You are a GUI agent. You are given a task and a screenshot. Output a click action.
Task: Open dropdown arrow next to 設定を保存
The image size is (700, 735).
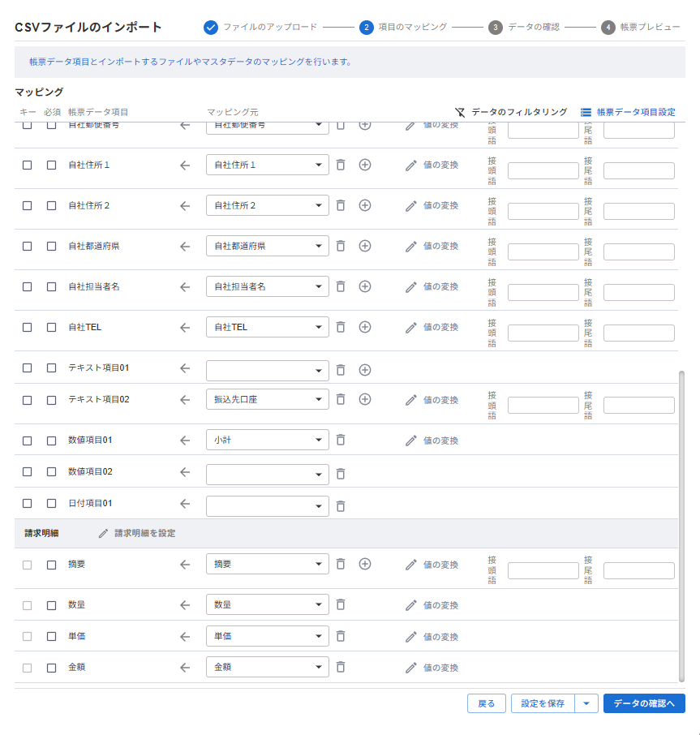tap(586, 703)
